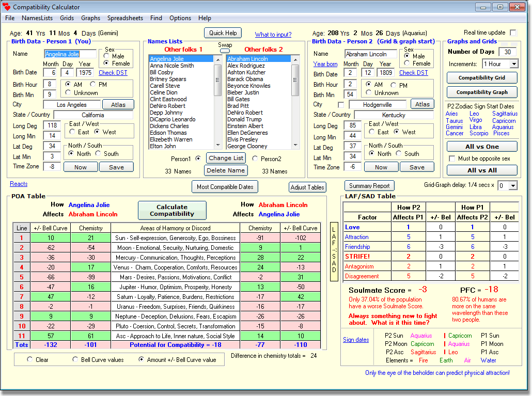
Task: Click the Quick Help button
Action: coord(222,33)
